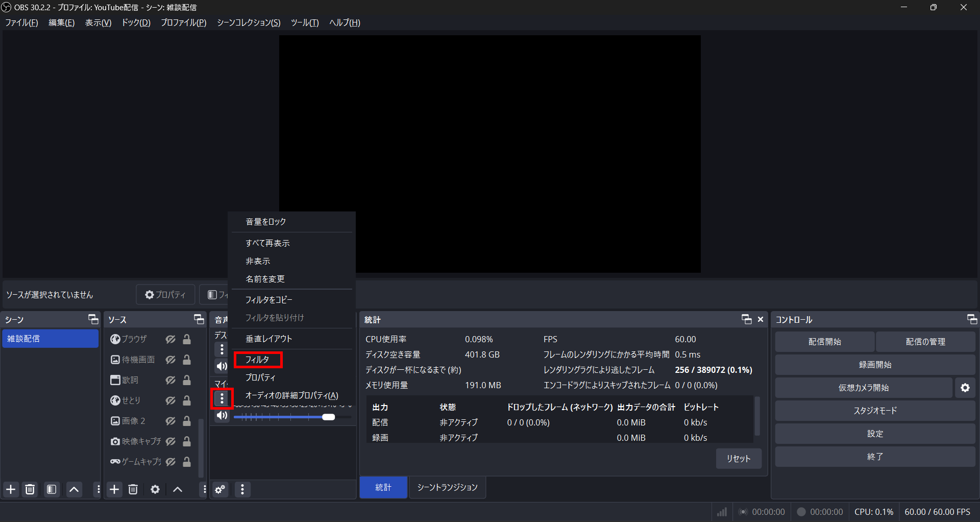The height and width of the screenshot is (522, 980).
Task: Open virtual camera settings gear
Action: 965,388
